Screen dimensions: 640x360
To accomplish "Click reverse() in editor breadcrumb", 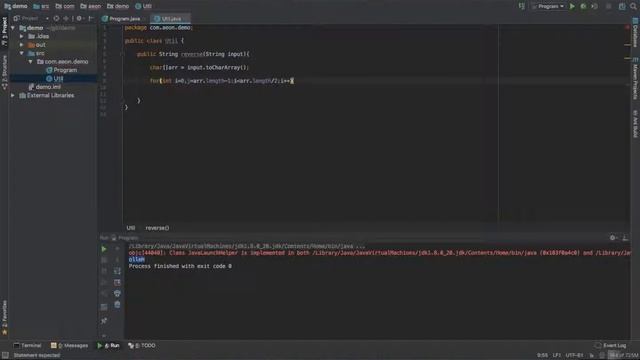I will (157, 228).
